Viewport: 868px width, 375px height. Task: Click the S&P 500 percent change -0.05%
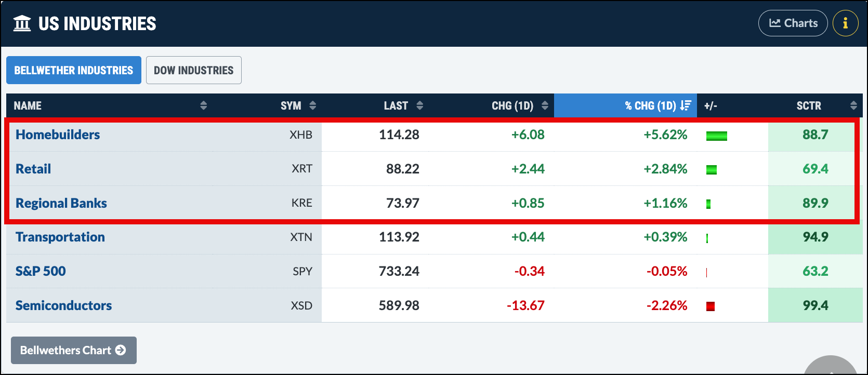pyautogui.click(x=667, y=271)
